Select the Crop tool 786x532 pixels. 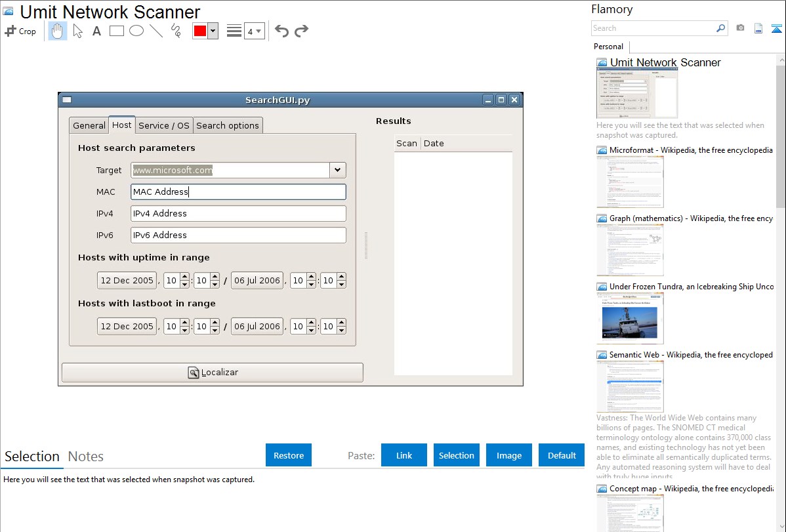point(20,31)
